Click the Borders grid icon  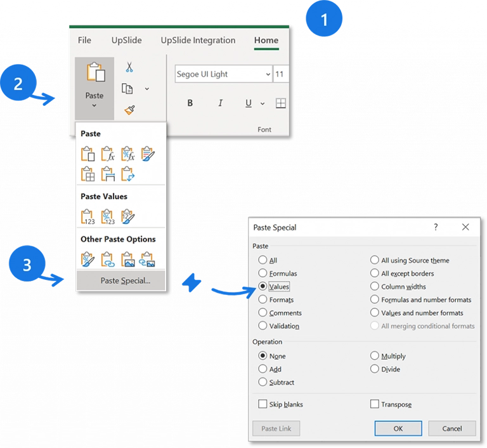coord(281,103)
